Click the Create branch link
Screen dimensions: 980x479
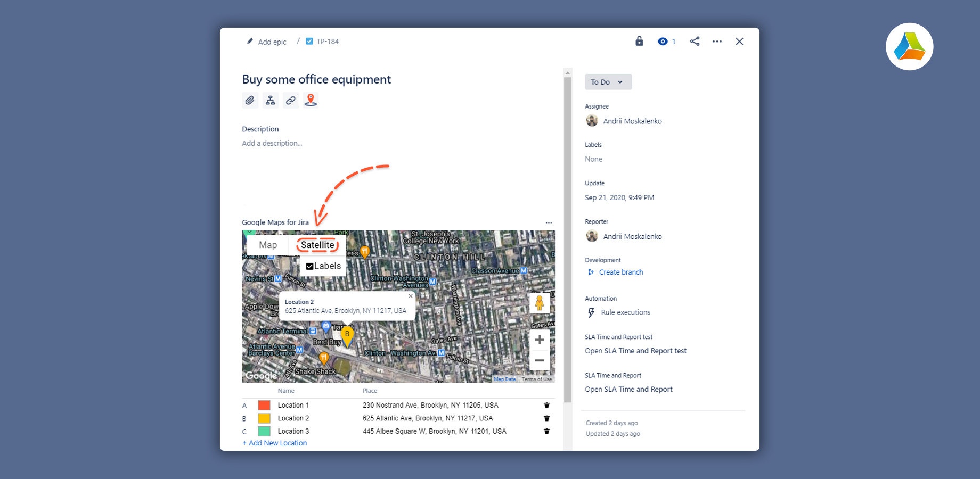(621, 272)
